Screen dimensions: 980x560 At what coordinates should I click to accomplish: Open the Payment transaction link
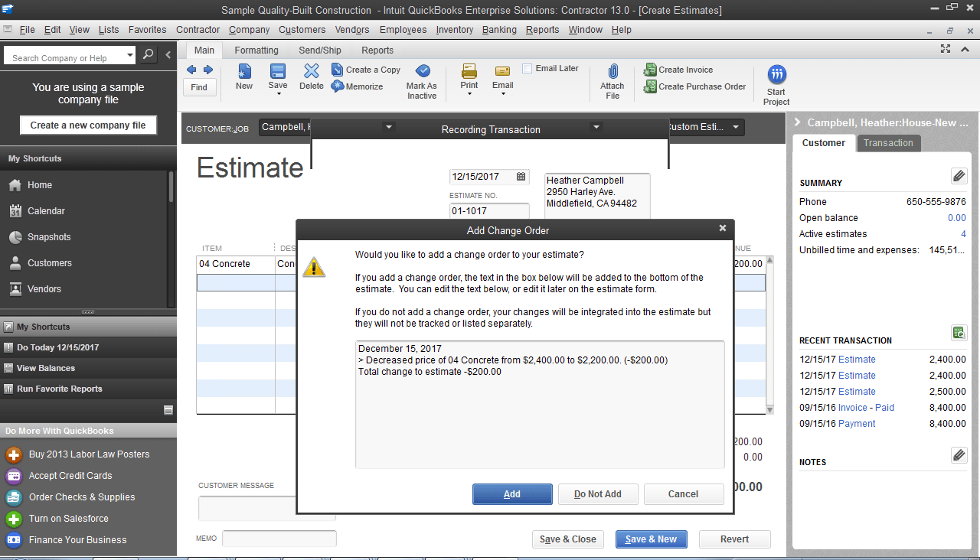(857, 424)
